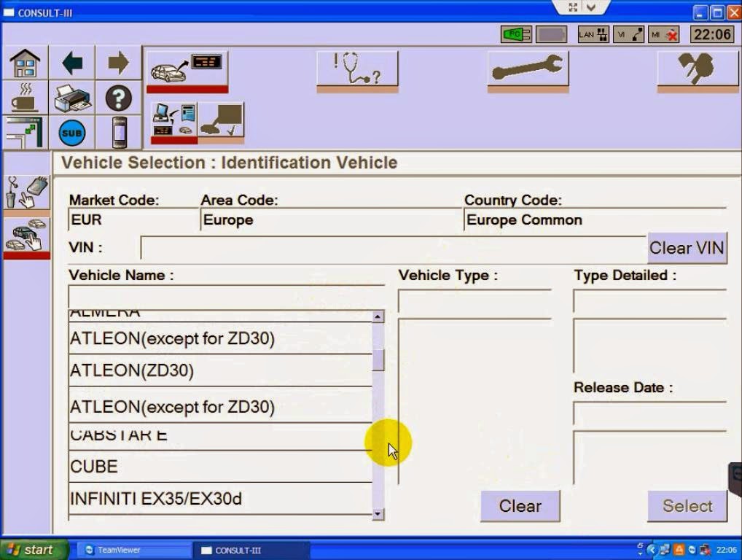Select the vehicle confirmation check icon
The image size is (742, 560).
pos(221,122)
